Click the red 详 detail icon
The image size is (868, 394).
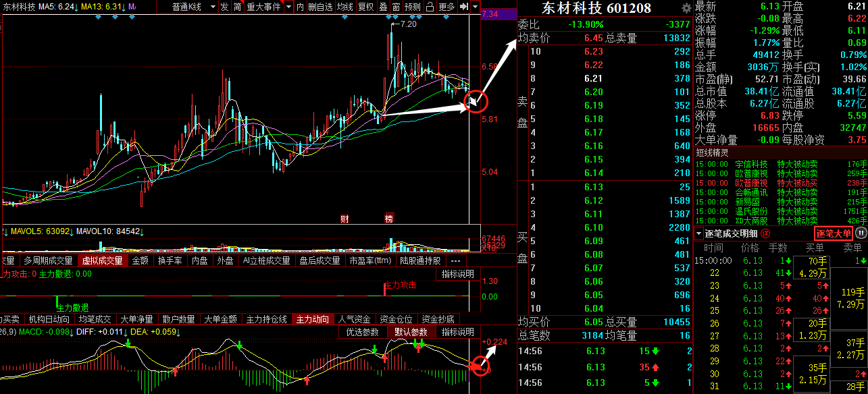(765, 234)
